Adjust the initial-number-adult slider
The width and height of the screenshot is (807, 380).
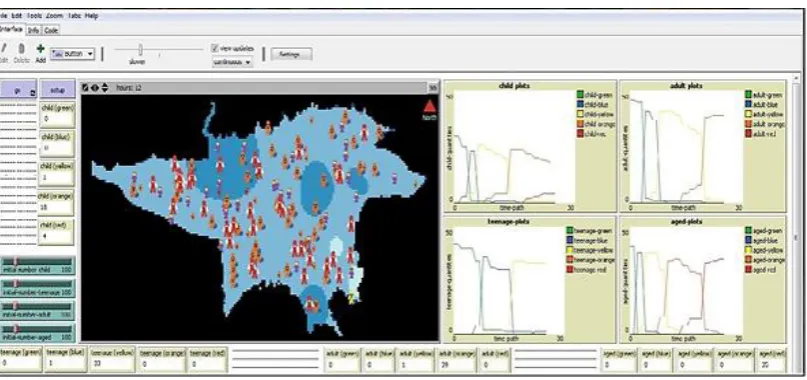point(37,310)
